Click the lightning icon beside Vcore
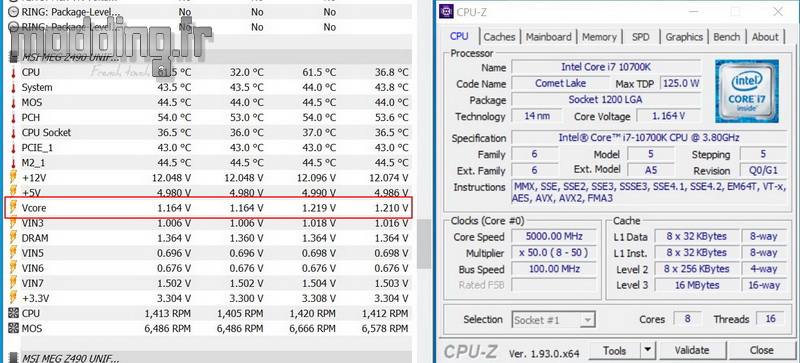The width and height of the screenshot is (800, 363). [13, 208]
